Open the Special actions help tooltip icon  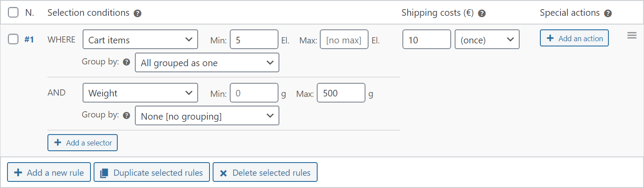608,14
